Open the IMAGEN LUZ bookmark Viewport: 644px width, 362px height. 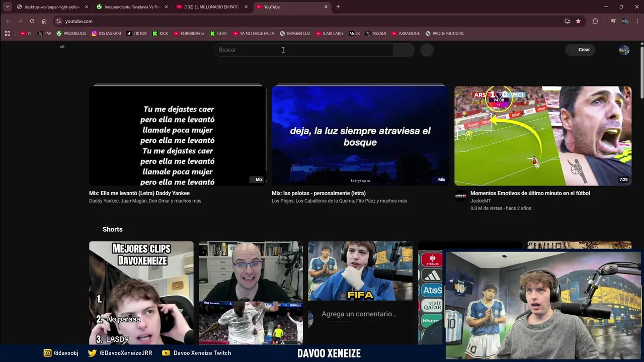tap(295, 34)
